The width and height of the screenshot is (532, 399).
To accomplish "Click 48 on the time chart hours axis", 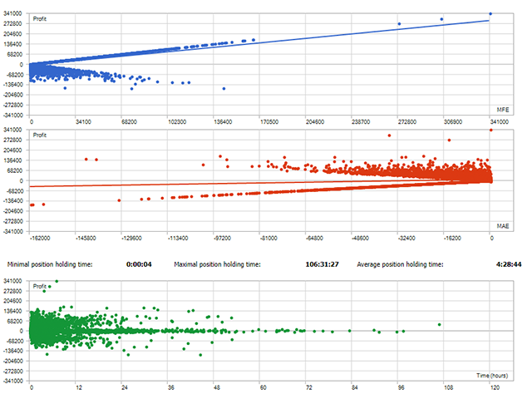I will [x=216, y=387].
